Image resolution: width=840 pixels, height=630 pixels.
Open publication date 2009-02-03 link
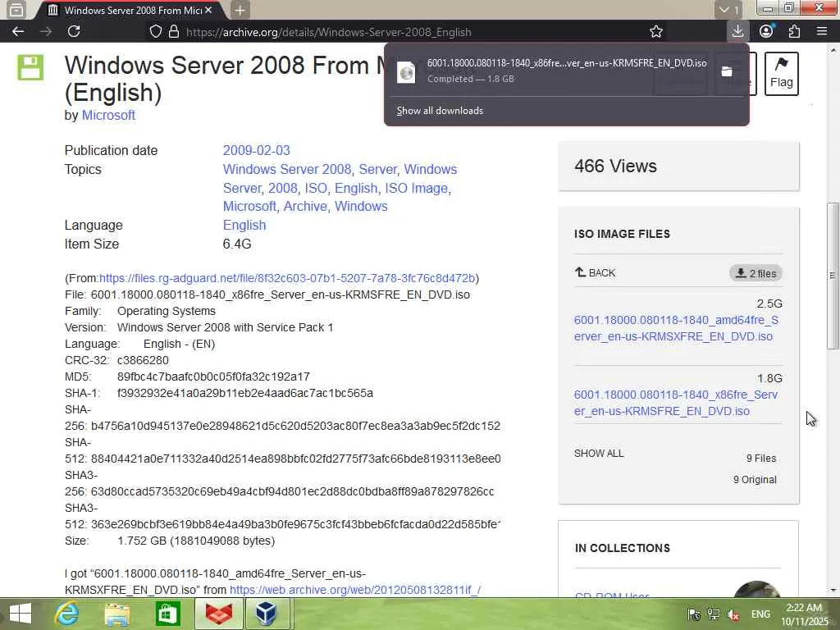[x=256, y=151]
